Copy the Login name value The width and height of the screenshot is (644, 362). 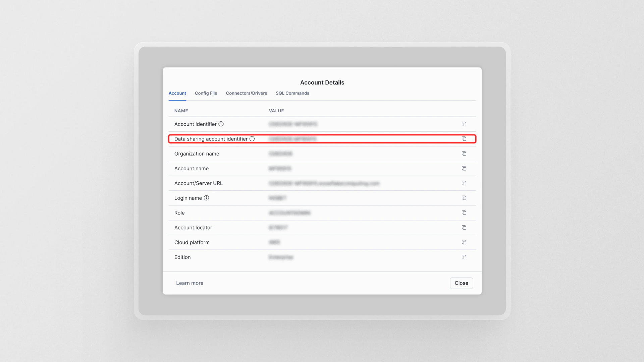pos(464,198)
